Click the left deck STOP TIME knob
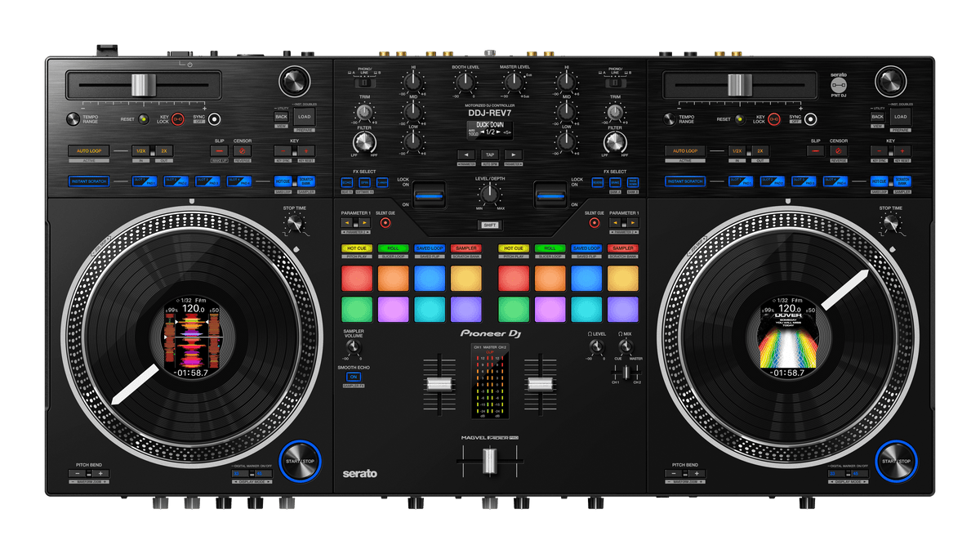 coord(295,224)
